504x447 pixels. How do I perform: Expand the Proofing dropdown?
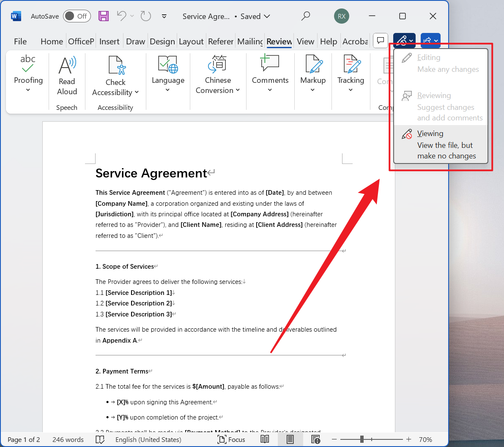pos(28,84)
